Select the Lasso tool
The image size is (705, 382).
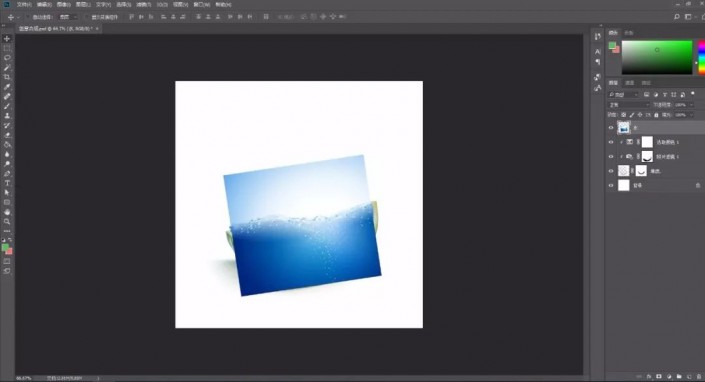(7, 58)
